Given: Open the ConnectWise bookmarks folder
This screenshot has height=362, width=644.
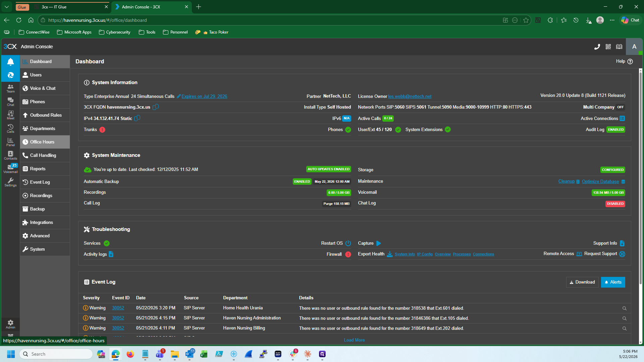Looking at the screenshot, I should (34, 32).
